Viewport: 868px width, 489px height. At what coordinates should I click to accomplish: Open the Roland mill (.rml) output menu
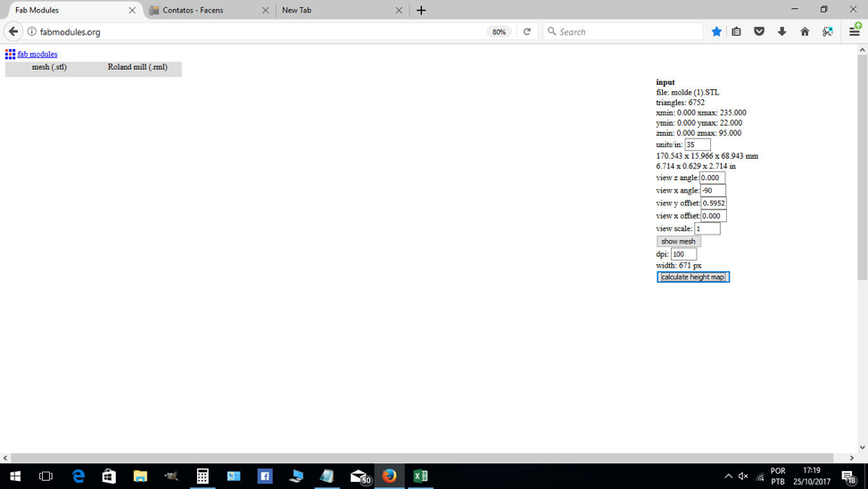point(137,67)
